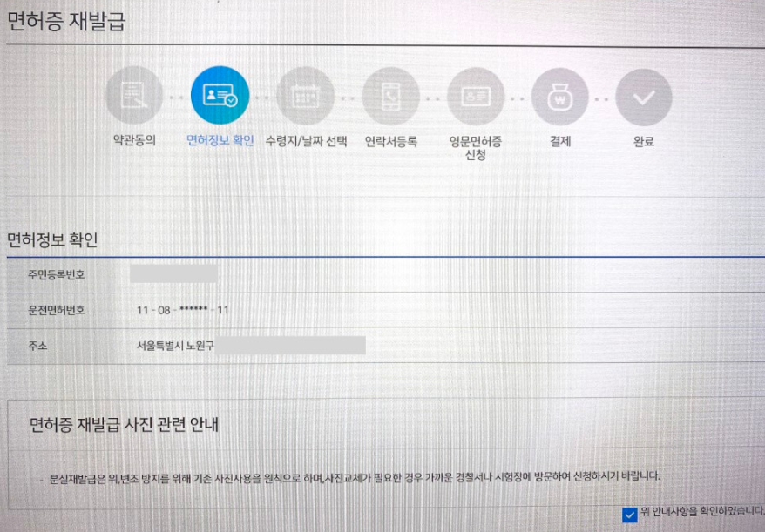Click the masked 주민등록번호 value field
The image size is (765, 532).
pos(173,274)
